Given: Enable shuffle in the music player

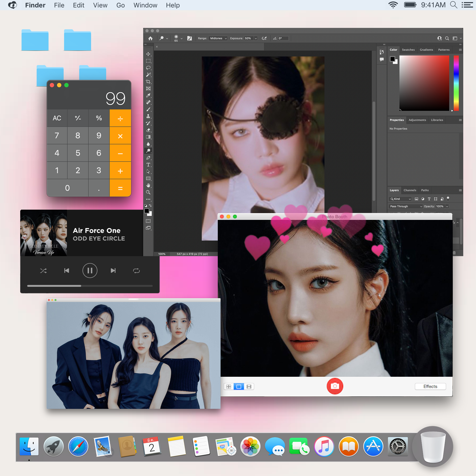Looking at the screenshot, I should 44,271.
